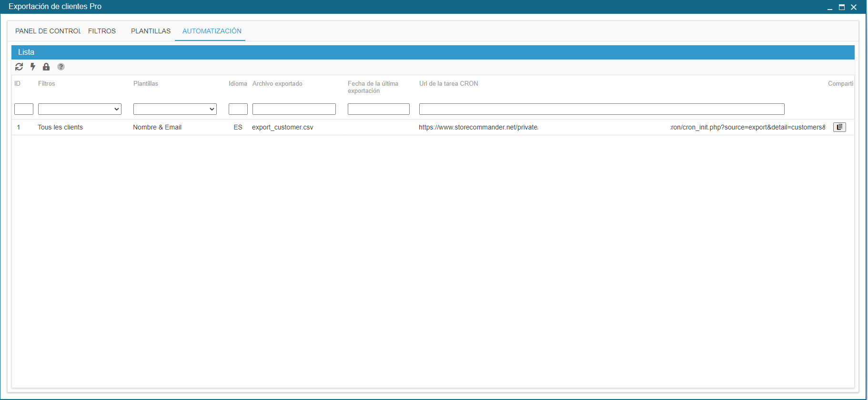
Task: Click the Fecha de la última exportación filter field
Action: pyautogui.click(x=378, y=109)
